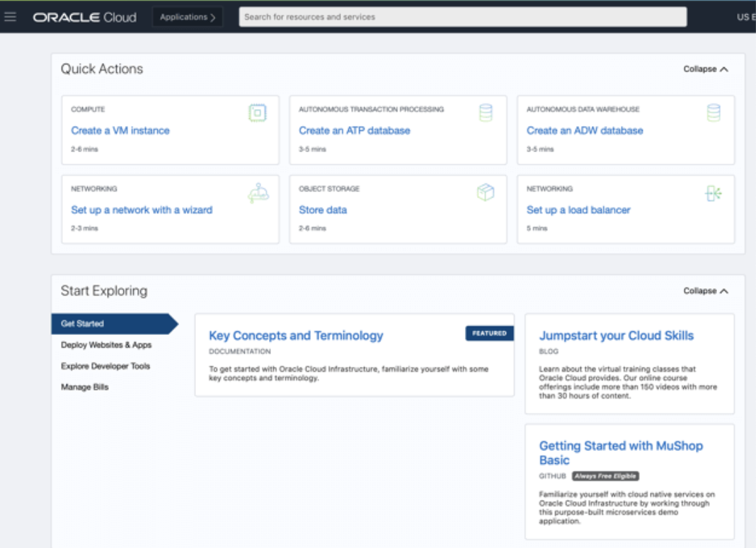Open Create an ATP database link

click(355, 131)
